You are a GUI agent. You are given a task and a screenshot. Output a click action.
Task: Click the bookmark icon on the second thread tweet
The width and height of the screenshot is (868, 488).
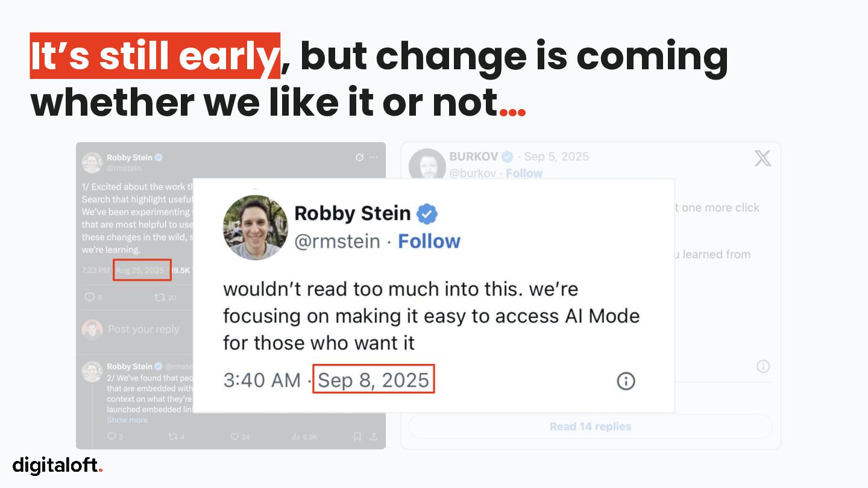point(357,436)
